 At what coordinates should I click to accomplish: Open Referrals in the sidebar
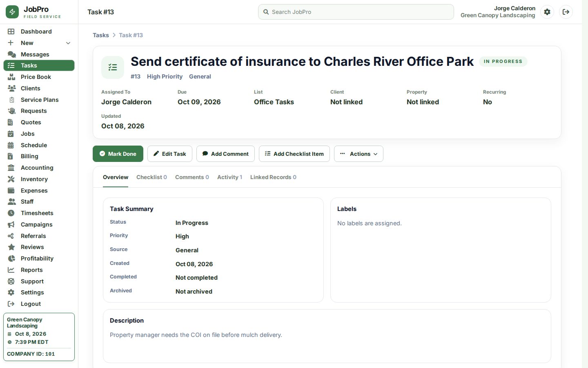point(39,236)
